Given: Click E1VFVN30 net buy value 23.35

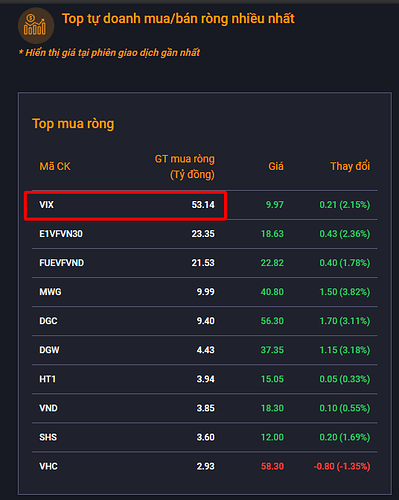Looking at the screenshot, I should pos(203,234).
